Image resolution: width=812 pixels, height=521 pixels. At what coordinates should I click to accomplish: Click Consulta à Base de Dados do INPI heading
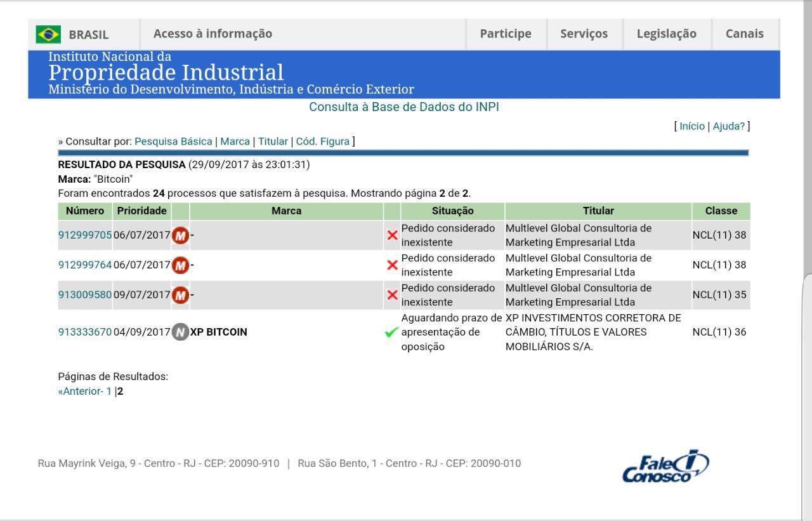(x=404, y=107)
